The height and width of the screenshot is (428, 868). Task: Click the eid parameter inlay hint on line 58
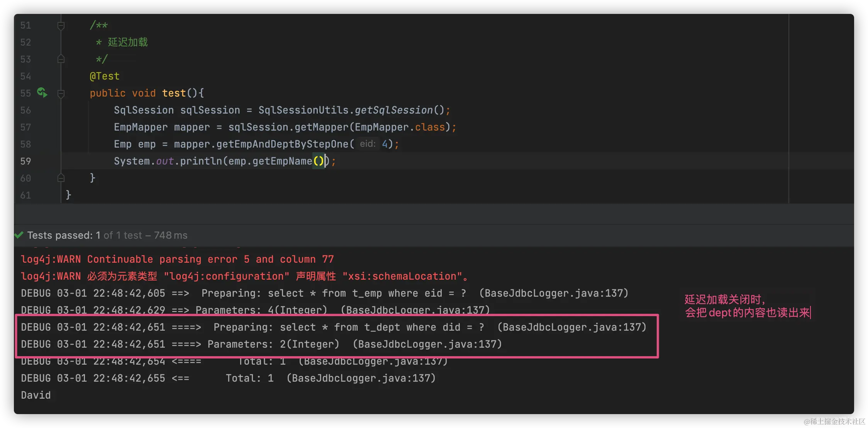[367, 144]
